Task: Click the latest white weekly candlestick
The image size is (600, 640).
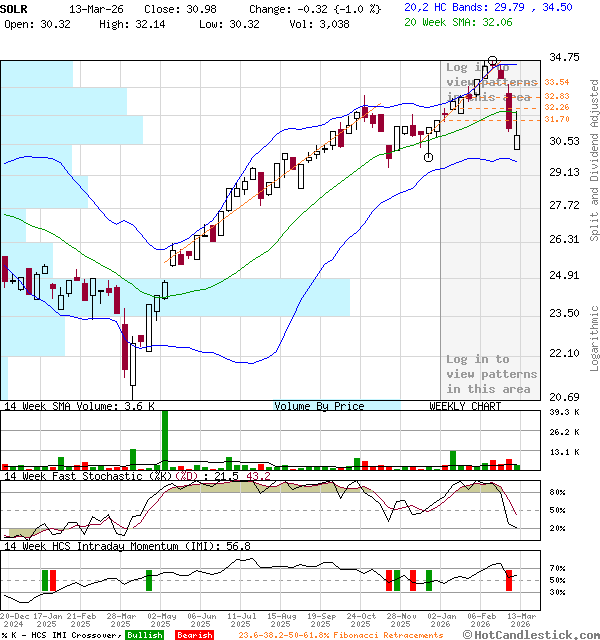Action: (517, 142)
